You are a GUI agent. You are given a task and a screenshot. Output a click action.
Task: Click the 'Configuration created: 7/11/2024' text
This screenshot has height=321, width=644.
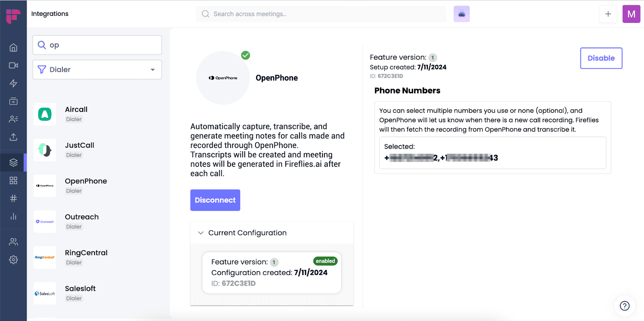point(269,273)
